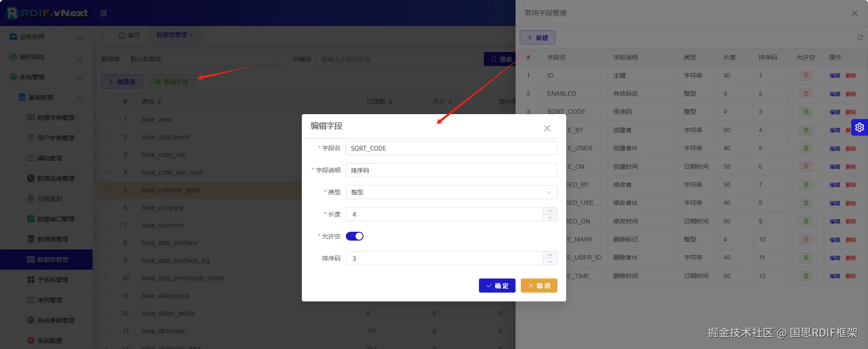Viewport: 868px width, 349px height.
Task: Click the 数据接口管理 green icon
Action: click(x=31, y=219)
